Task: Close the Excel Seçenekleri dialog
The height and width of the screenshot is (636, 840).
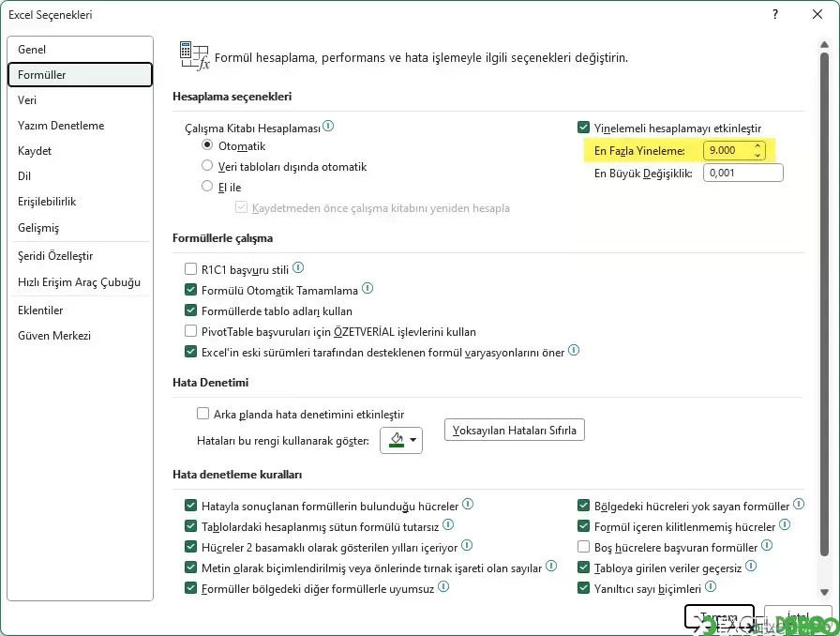Action: click(x=817, y=14)
